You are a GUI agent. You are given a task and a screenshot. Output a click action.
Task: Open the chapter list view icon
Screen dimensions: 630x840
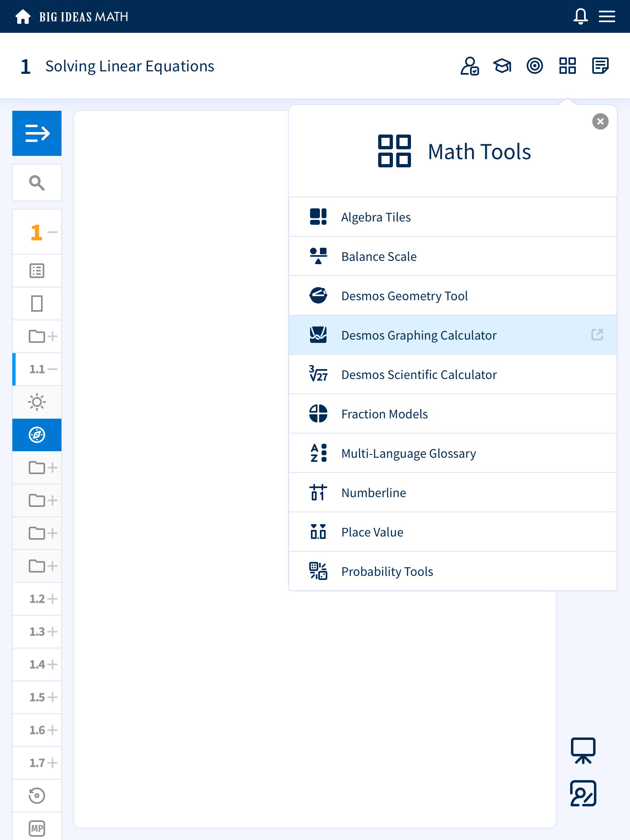37,271
